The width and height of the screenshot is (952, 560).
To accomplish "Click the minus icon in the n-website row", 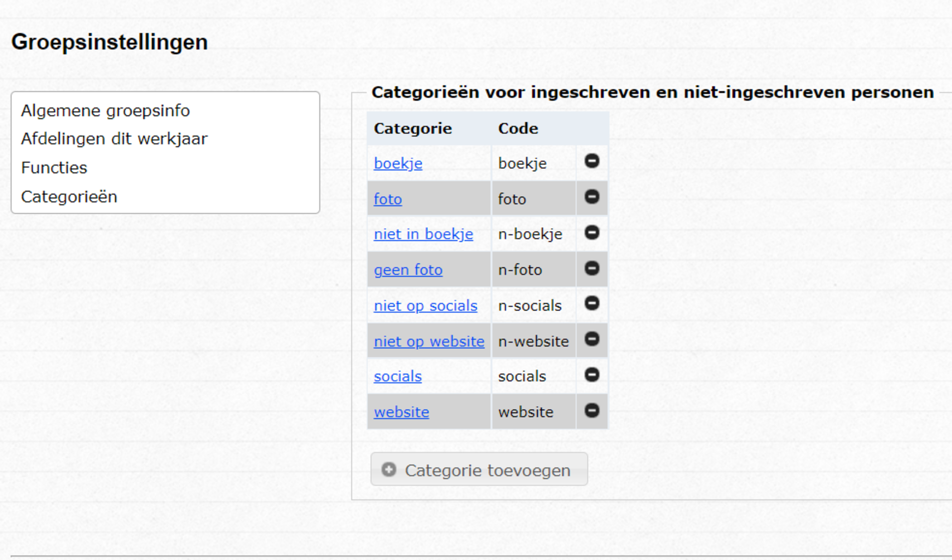I will coord(592,340).
